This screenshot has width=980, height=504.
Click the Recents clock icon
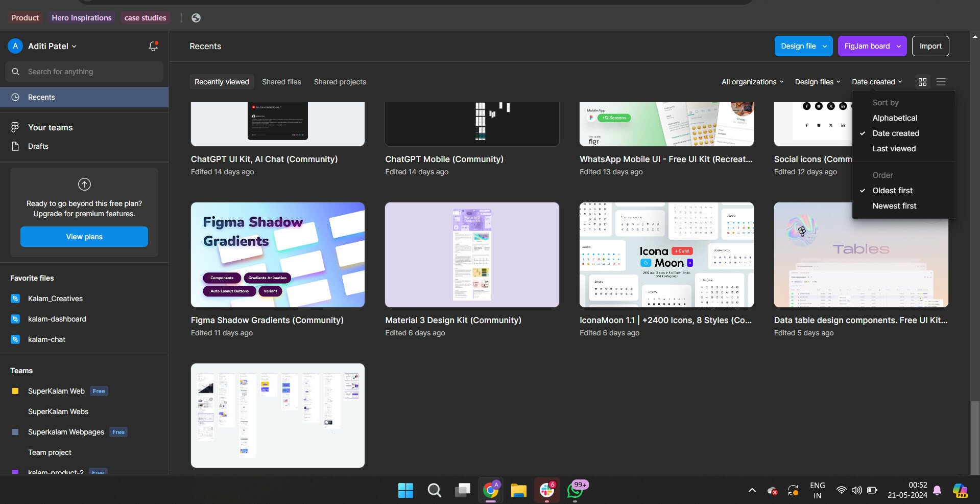point(15,97)
